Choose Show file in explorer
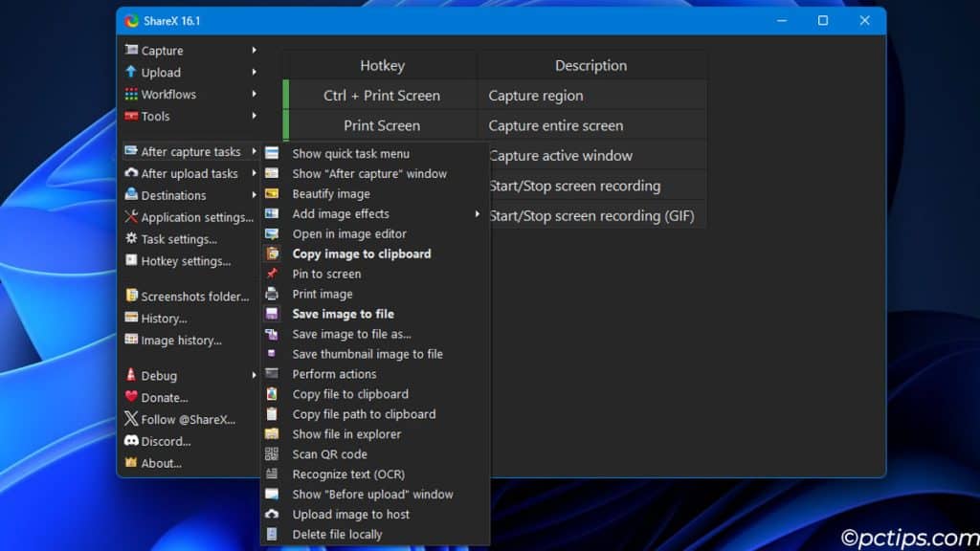This screenshot has width=980, height=551. 375,433
